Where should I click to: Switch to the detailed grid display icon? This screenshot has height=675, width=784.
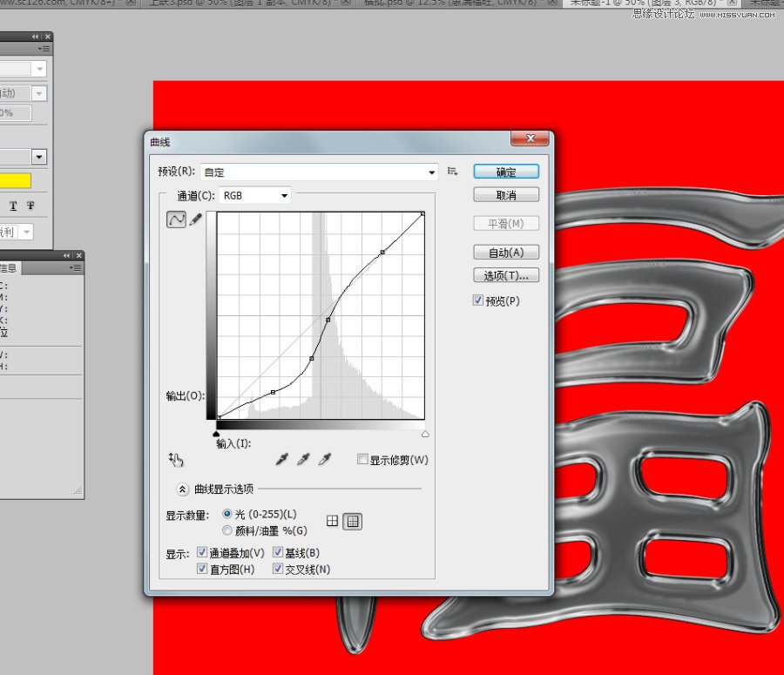pyautogui.click(x=352, y=520)
